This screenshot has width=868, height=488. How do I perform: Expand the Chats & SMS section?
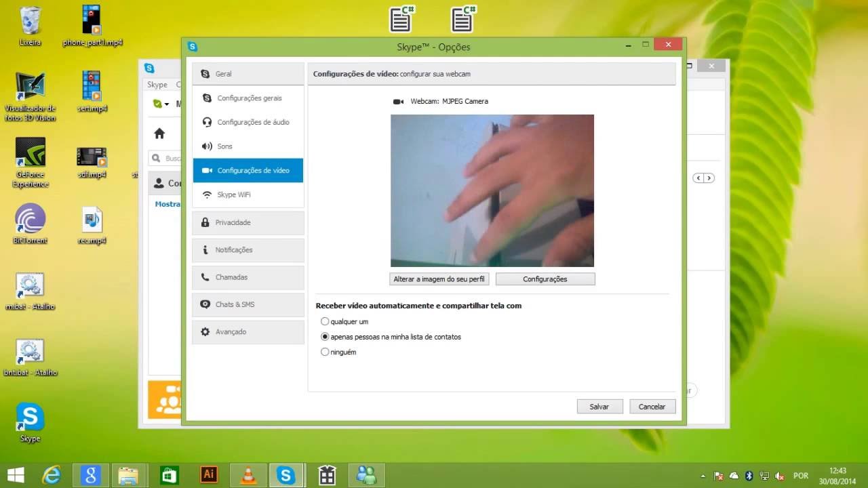248,304
